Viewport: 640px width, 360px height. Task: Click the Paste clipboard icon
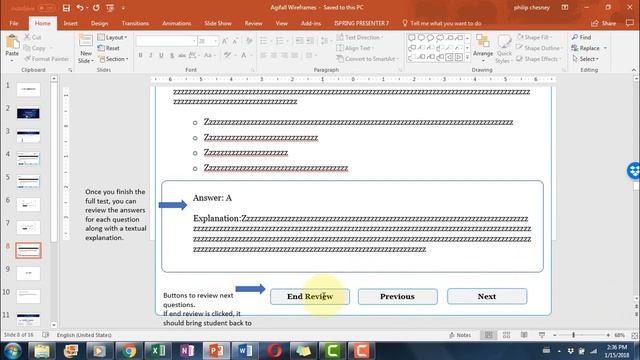click(12, 42)
